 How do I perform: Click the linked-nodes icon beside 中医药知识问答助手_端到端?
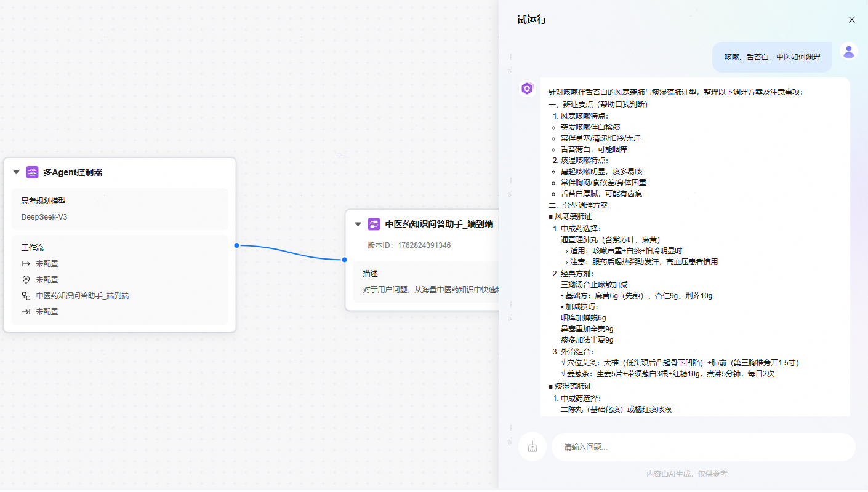tap(26, 296)
